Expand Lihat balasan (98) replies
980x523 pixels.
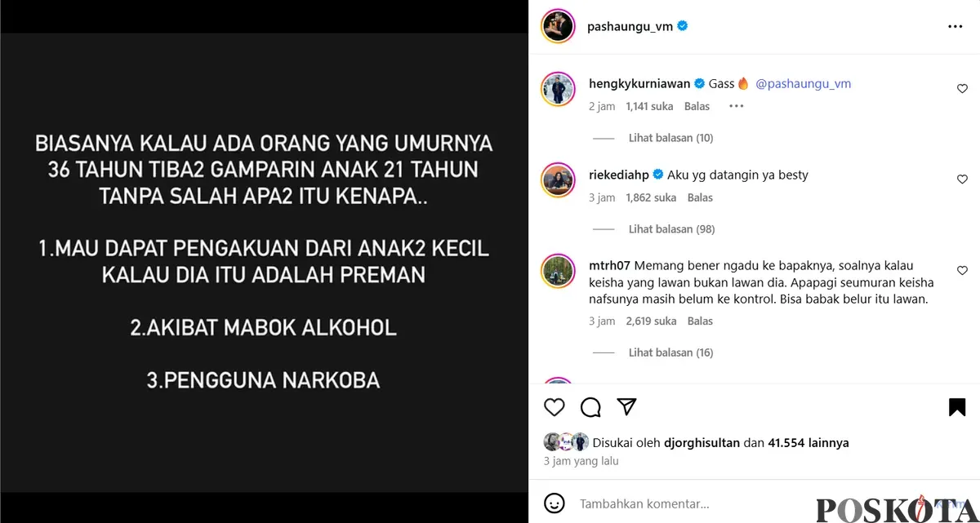click(671, 229)
